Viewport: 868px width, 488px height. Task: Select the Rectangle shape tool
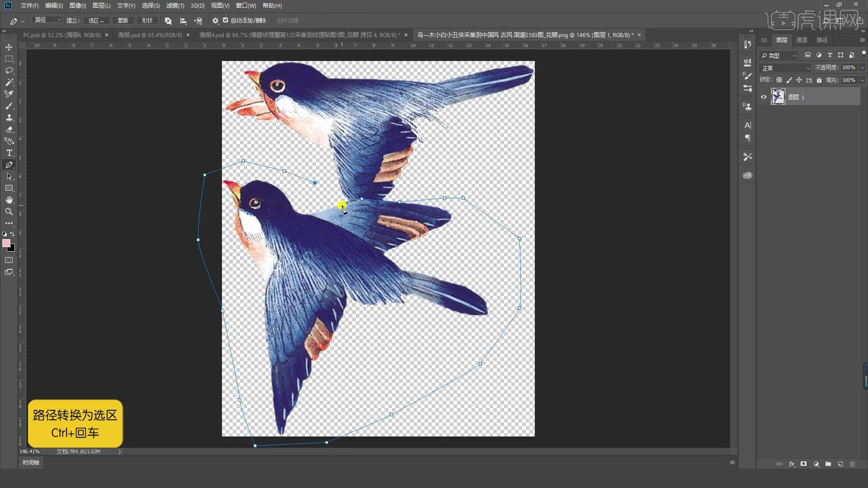(x=9, y=188)
